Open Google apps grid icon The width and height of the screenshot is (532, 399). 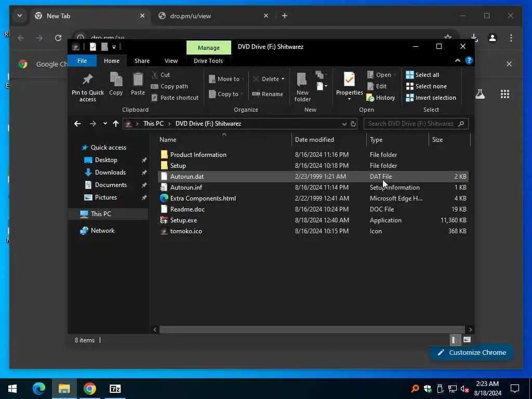pos(505,94)
